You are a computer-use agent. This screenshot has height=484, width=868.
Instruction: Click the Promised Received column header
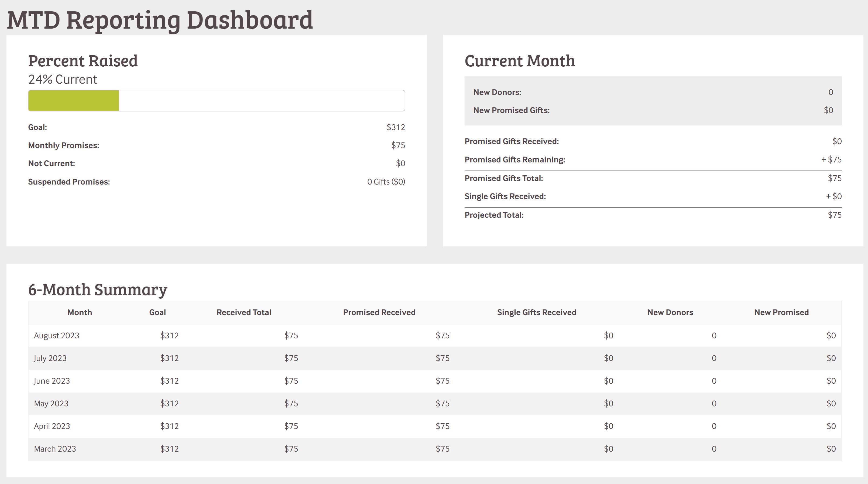click(379, 312)
